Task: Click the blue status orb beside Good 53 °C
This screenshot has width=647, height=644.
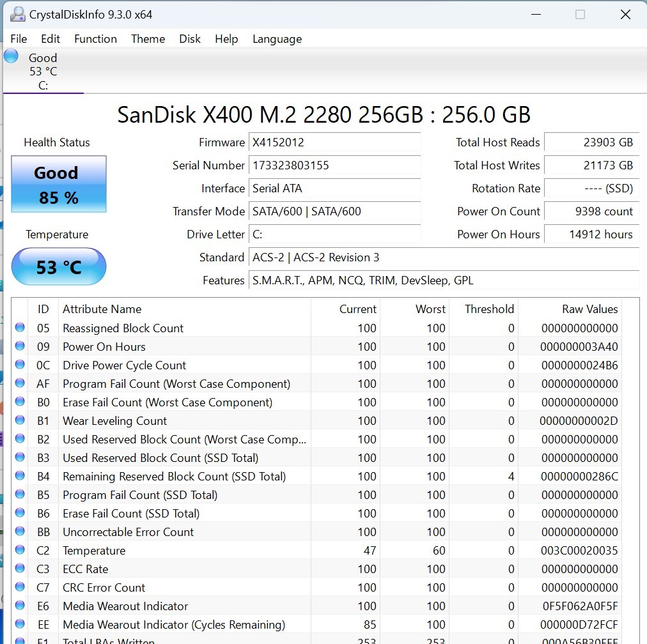Action: click(x=11, y=56)
